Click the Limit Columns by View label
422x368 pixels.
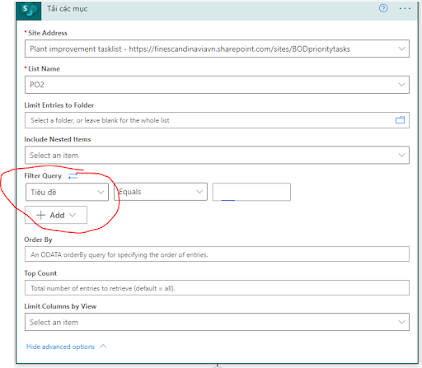(60, 306)
